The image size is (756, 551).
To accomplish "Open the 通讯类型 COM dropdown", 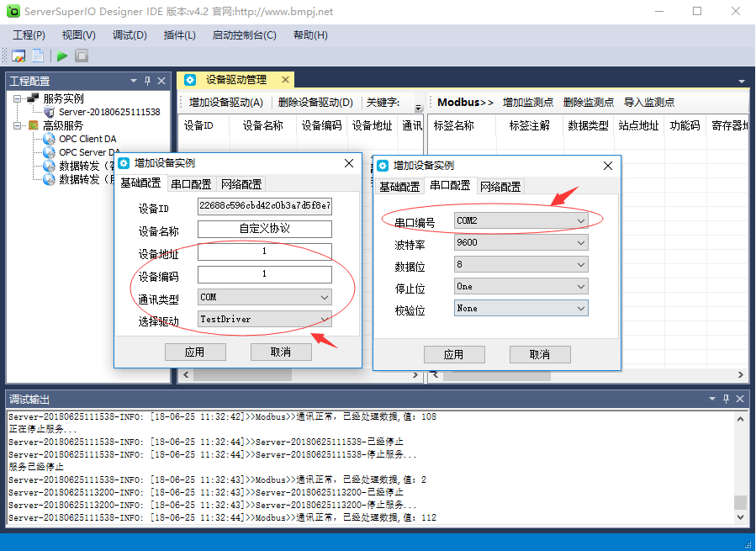I will [x=265, y=297].
